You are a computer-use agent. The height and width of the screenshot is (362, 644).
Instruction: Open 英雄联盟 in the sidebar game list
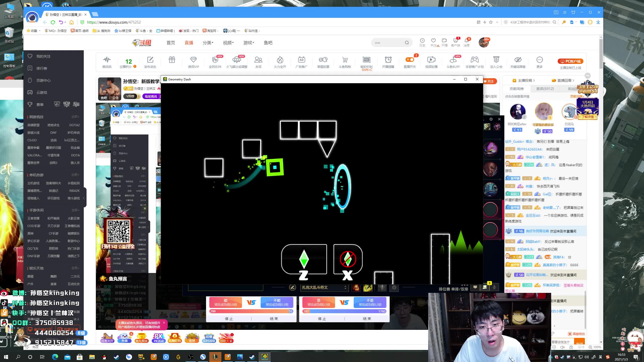click(x=33, y=125)
